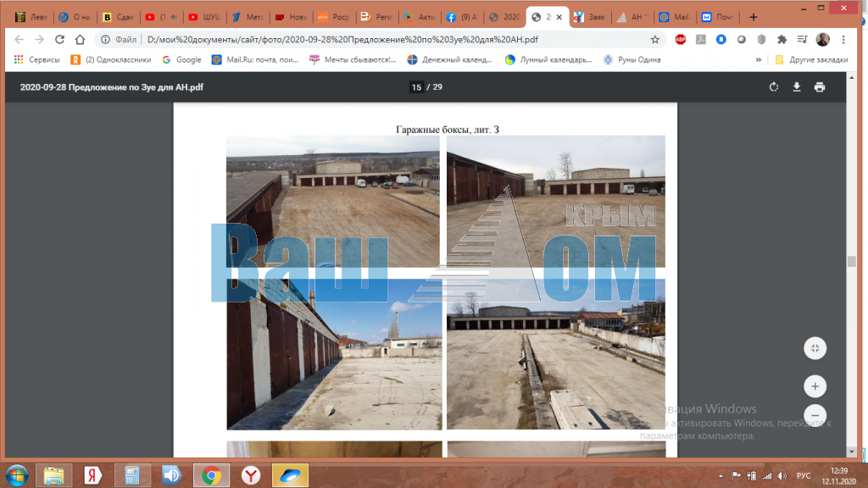Switch to the О на tab
The height and width of the screenshot is (488, 868).
(75, 17)
